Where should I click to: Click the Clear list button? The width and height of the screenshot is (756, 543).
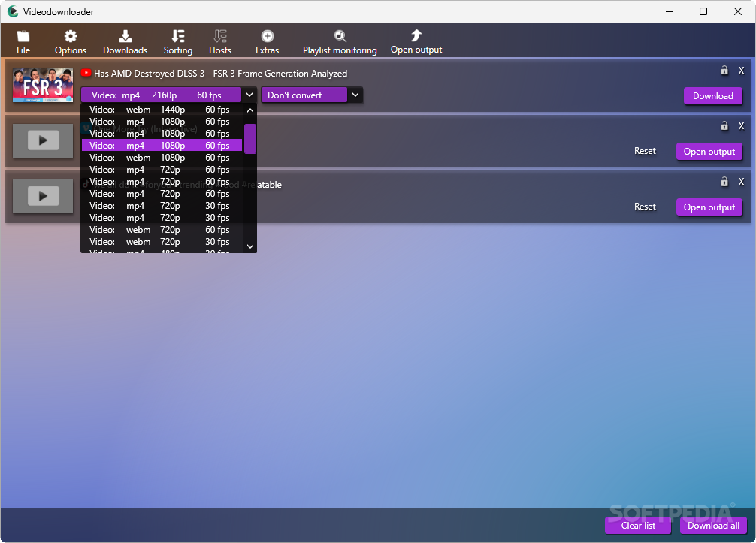click(x=638, y=526)
